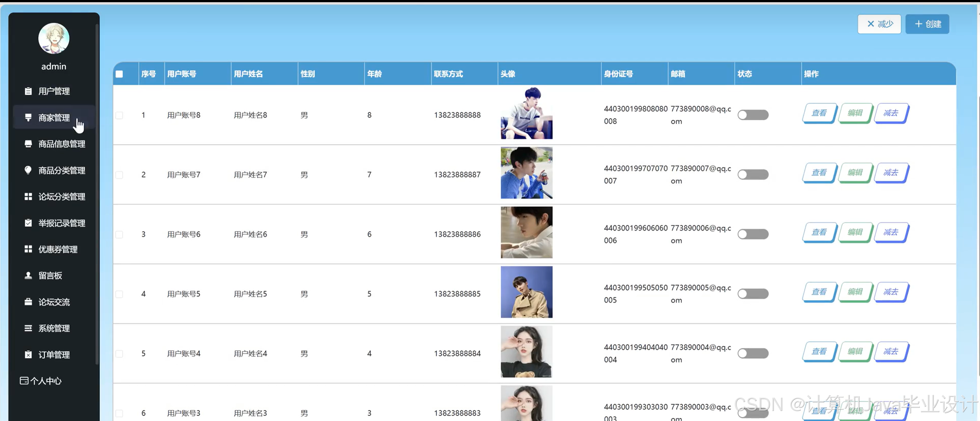Click the 个人中心 card icon
The image size is (980, 421).
pos(24,381)
